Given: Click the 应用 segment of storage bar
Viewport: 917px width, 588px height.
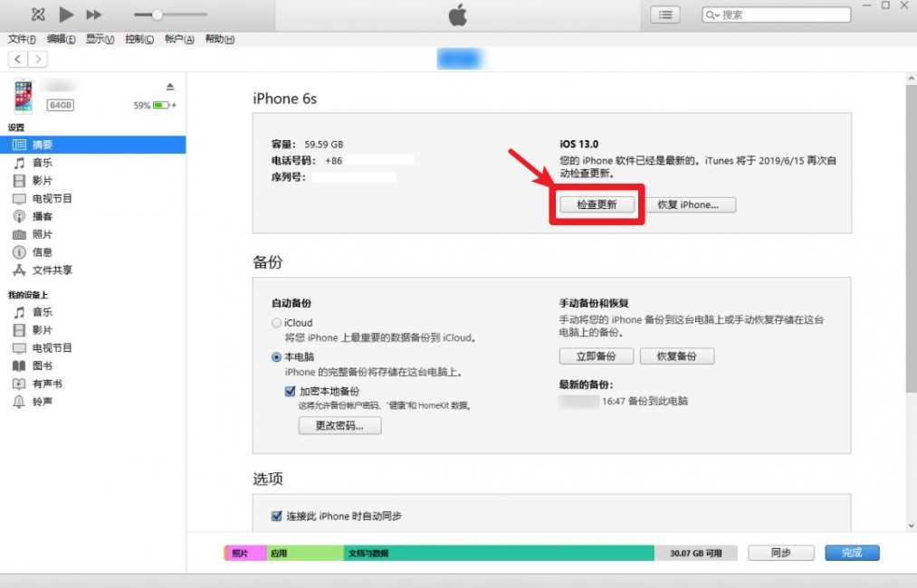Looking at the screenshot, I should (305, 553).
